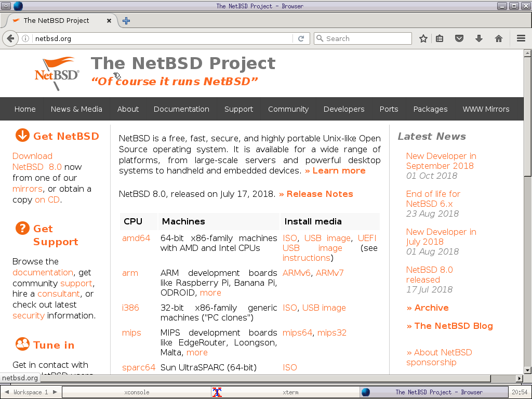Switch to previous workspace arrow in taskbar
532x399 pixels.
coord(6,392)
